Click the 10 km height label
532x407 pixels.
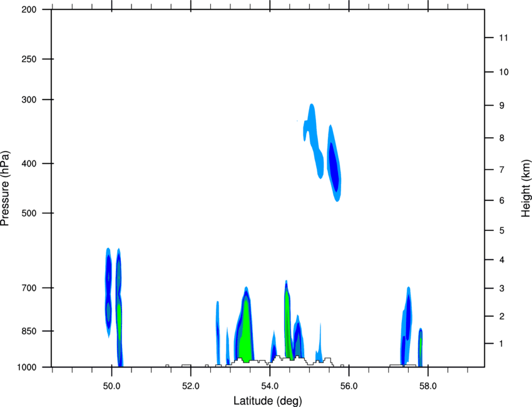[504, 72]
